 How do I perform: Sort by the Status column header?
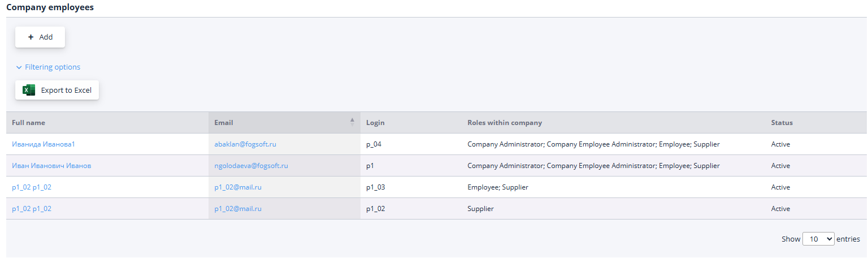tap(782, 123)
